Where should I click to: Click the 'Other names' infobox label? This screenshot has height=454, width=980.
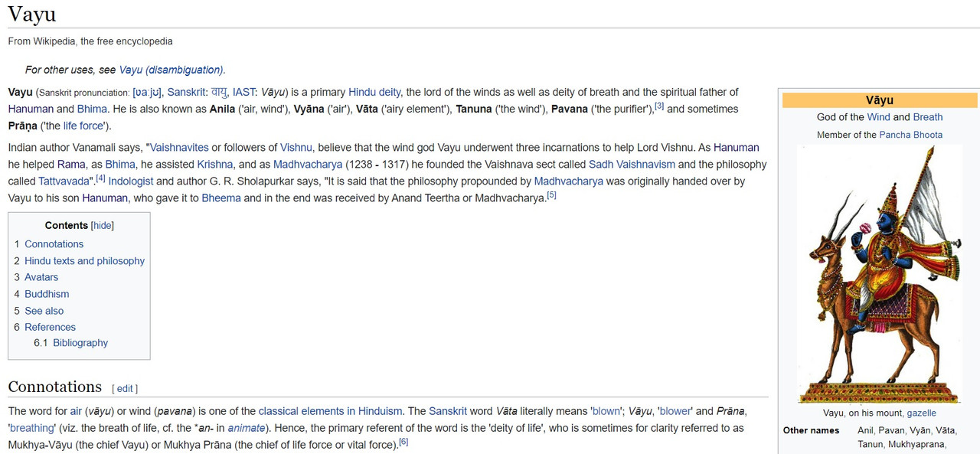pos(811,430)
